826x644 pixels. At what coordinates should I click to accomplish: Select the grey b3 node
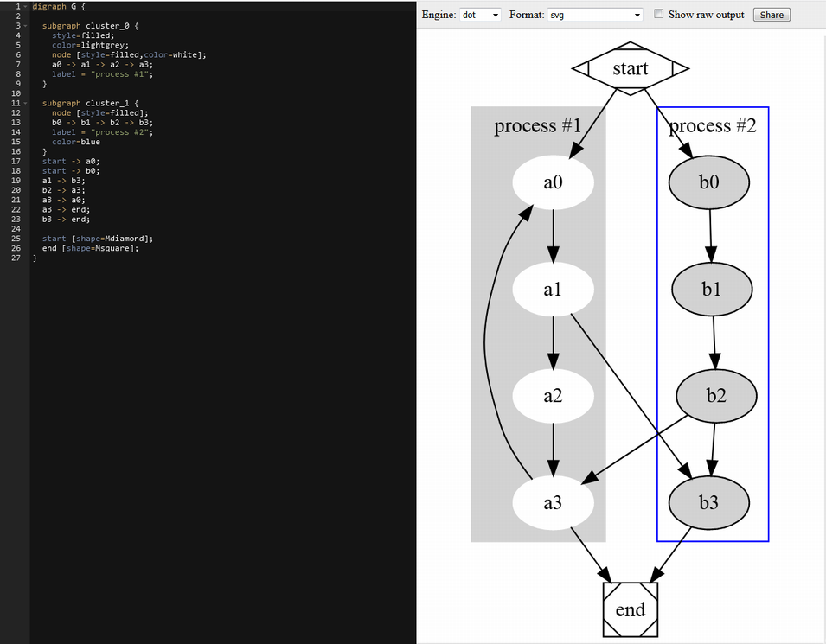709,502
